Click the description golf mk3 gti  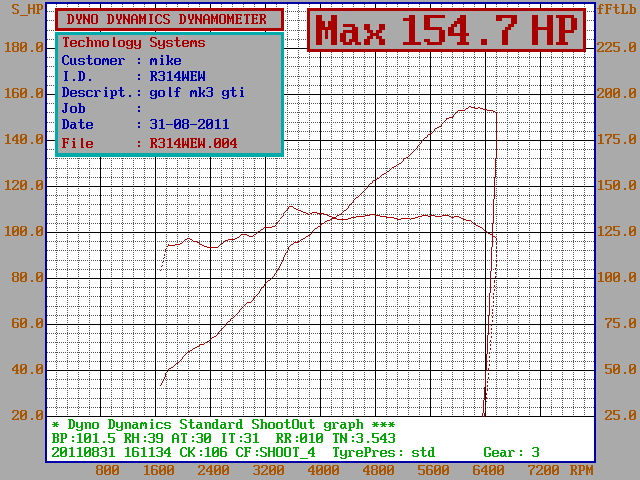click(x=197, y=92)
